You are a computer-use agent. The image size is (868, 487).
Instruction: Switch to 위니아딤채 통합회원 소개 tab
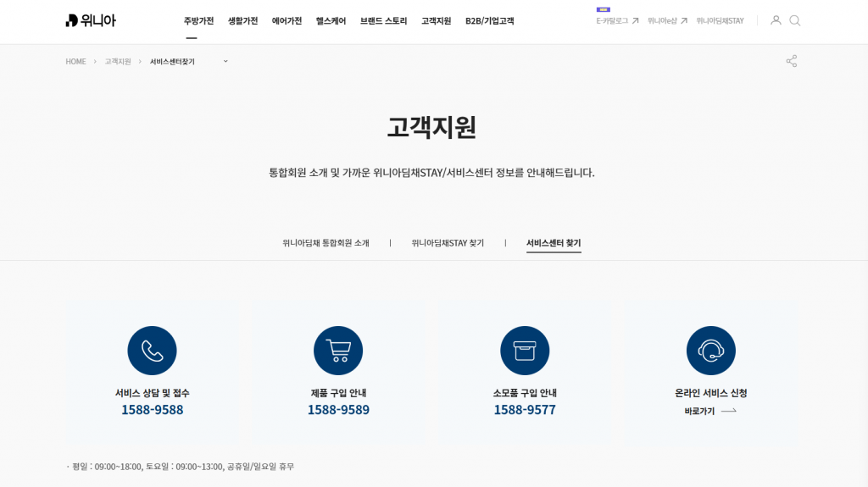[325, 243]
